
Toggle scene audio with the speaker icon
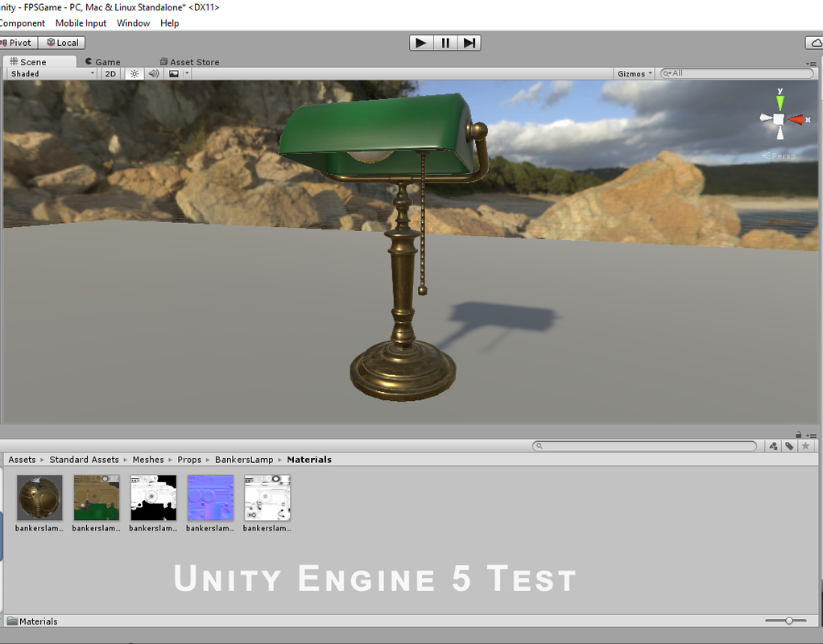tap(153, 73)
